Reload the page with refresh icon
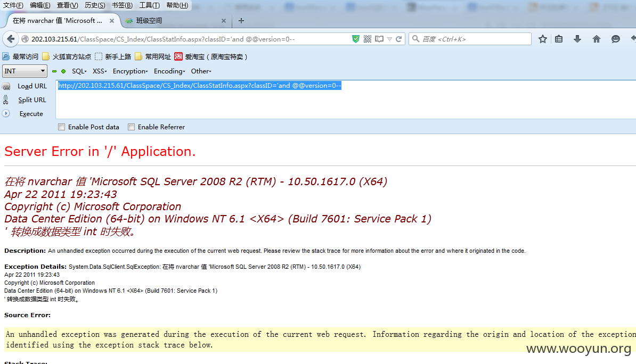Image resolution: width=636 pixels, height=364 pixels. tap(399, 39)
